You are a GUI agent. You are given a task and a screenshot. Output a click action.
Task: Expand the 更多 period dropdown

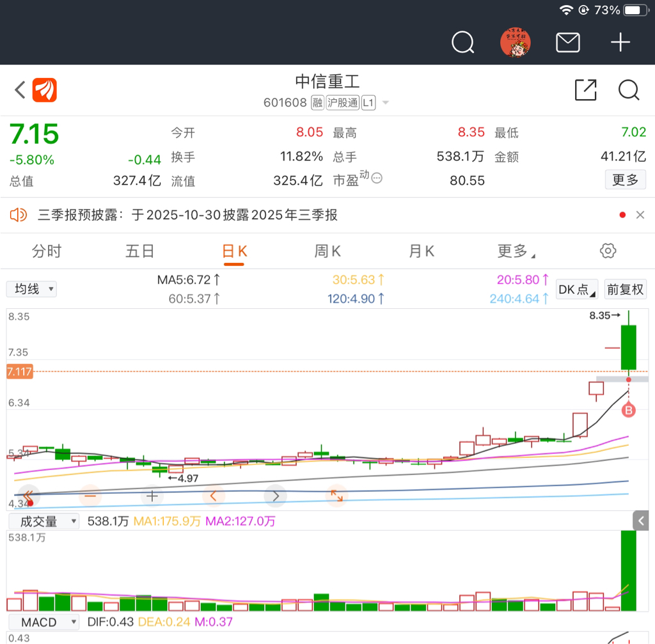(x=516, y=251)
